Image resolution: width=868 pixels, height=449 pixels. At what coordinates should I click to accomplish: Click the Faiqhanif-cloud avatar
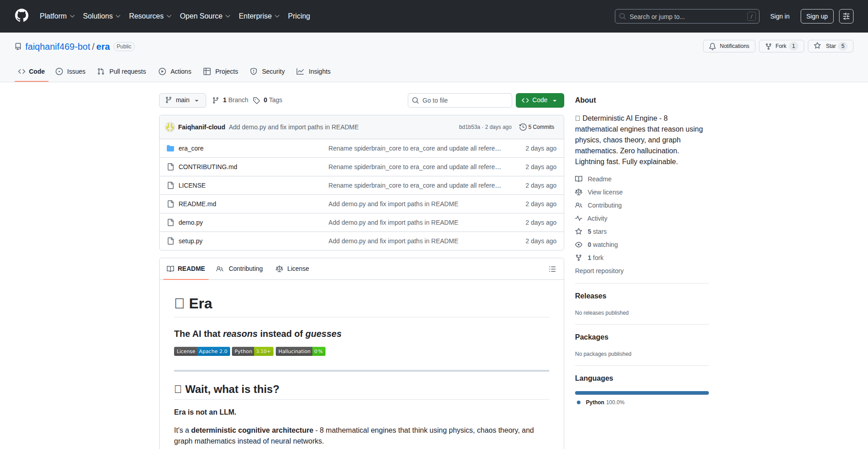coord(170,127)
